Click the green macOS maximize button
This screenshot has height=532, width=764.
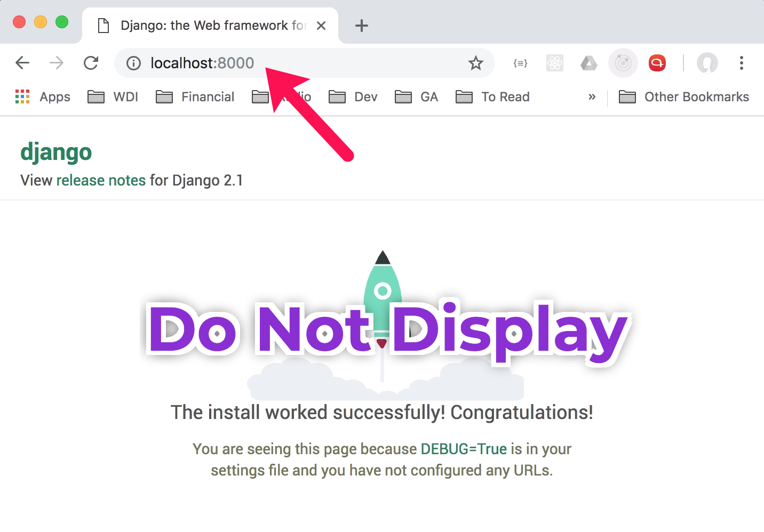[62, 22]
